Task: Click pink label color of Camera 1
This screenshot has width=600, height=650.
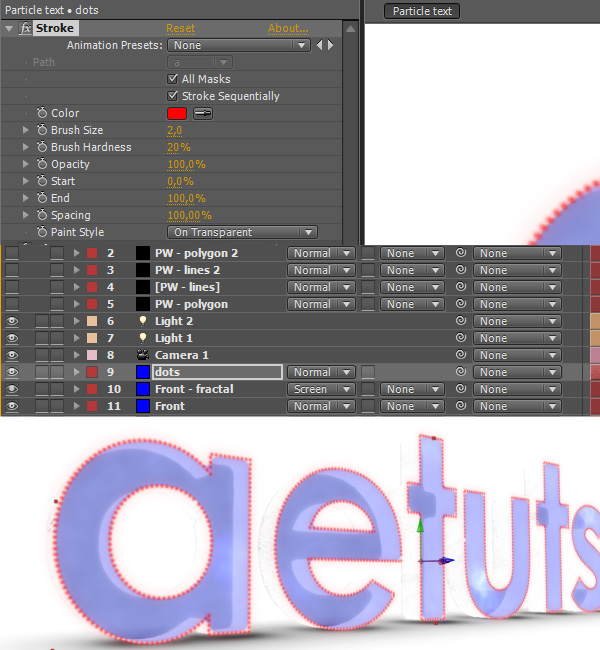Action: [x=92, y=355]
